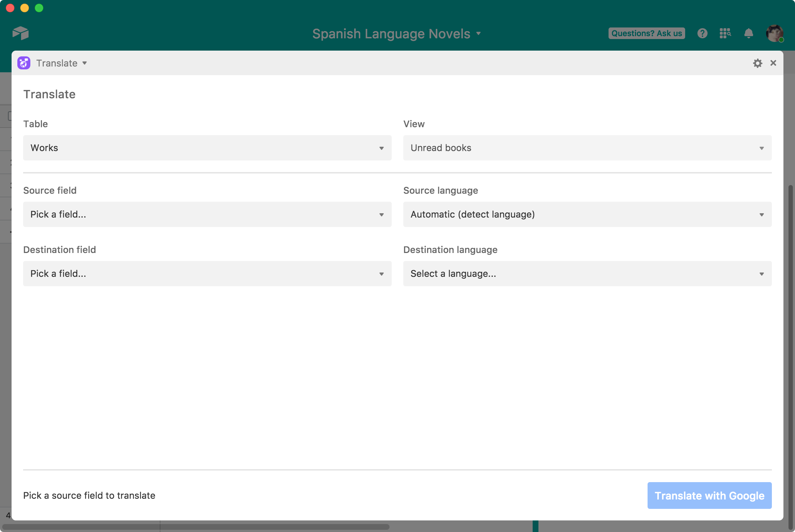Image resolution: width=795 pixels, height=532 pixels.
Task: Click the Airtable logo home icon
Action: [x=21, y=33]
